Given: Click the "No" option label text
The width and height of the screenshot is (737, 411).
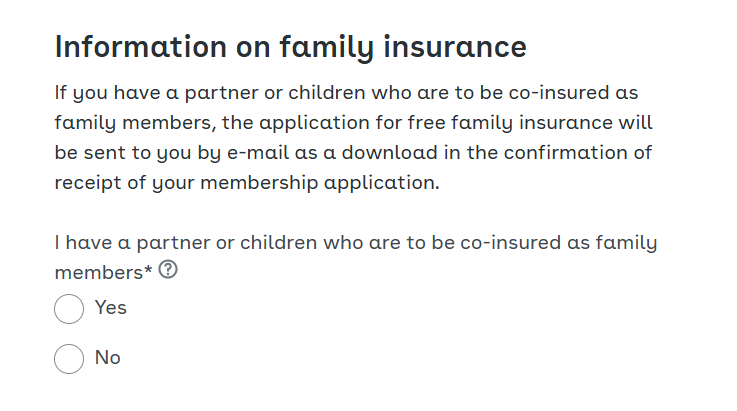Looking at the screenshot, I should coord(108,357).
